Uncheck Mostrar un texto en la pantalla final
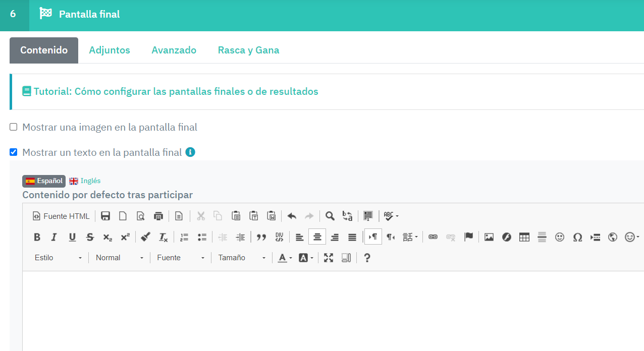This screenshot has width=644, height=351. click(x=14, y=152)
